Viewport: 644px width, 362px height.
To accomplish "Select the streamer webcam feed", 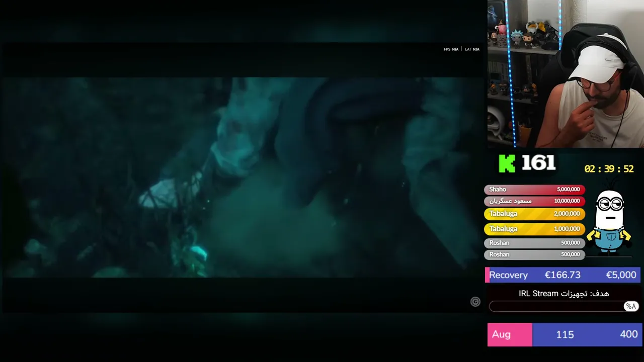I will (x=566, y=73).
